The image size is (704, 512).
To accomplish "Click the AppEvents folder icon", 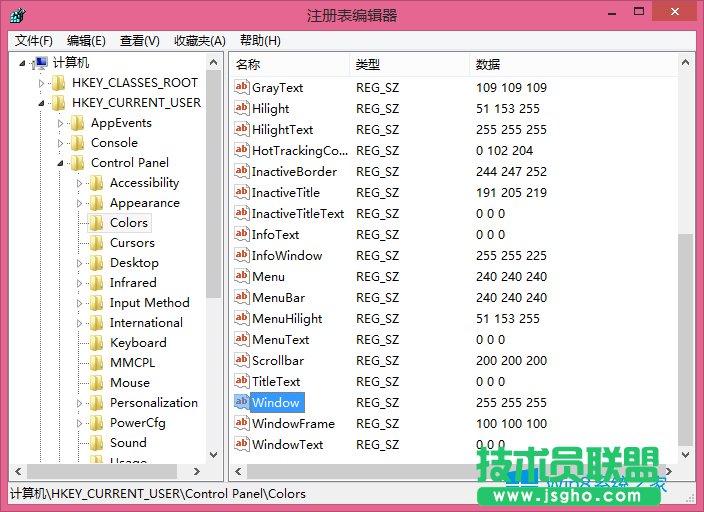I will pos(77,123).
